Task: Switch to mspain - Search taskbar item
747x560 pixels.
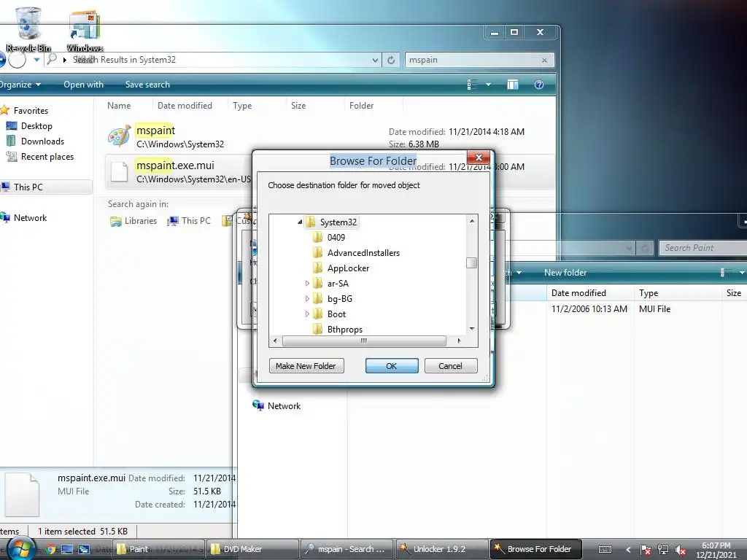Action: pyautogui.click(x=347, y=549)
